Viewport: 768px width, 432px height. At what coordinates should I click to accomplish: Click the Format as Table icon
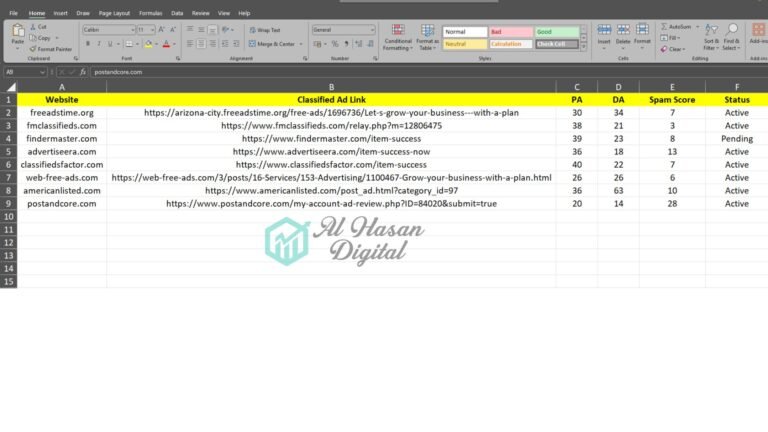coord(427,35)
